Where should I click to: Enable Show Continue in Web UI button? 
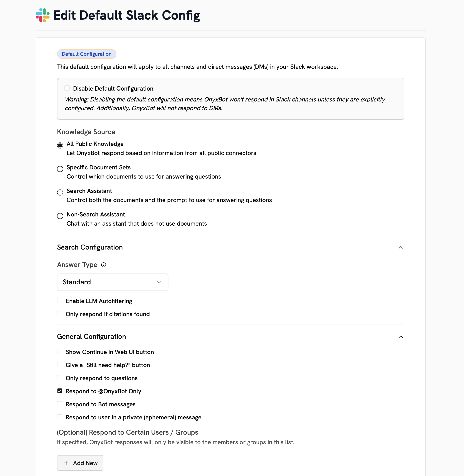coord(60,351)
